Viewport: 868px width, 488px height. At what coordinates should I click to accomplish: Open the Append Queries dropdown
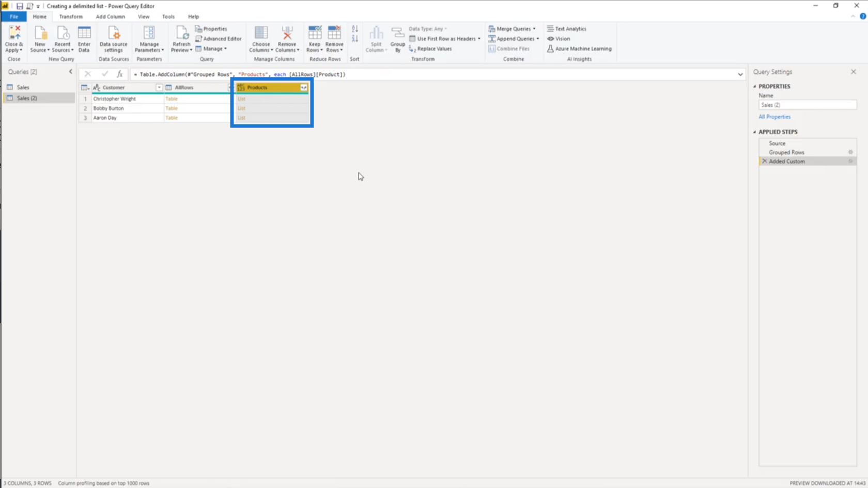click(514, 39)
